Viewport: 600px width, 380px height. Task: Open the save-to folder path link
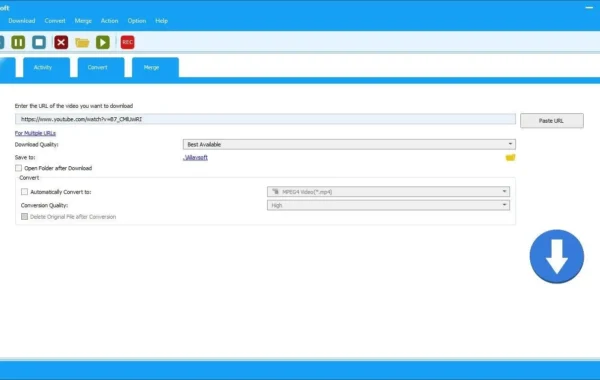(x=195, y=157)
